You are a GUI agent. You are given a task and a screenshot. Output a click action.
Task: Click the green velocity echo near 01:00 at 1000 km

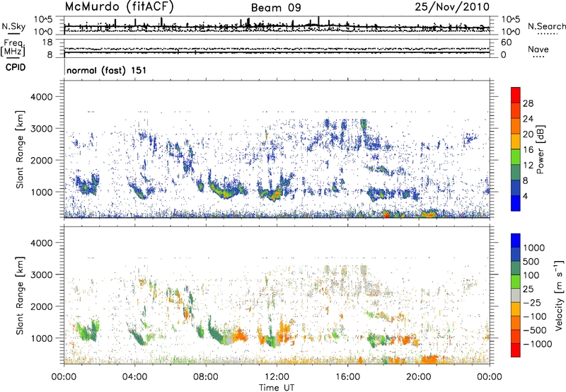[x=86, y=330]
